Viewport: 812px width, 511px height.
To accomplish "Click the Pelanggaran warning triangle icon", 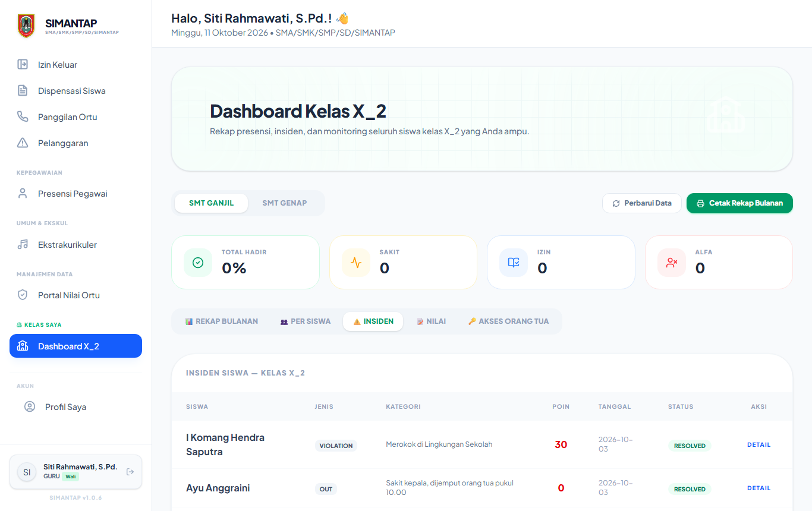I will coord(23,143).
